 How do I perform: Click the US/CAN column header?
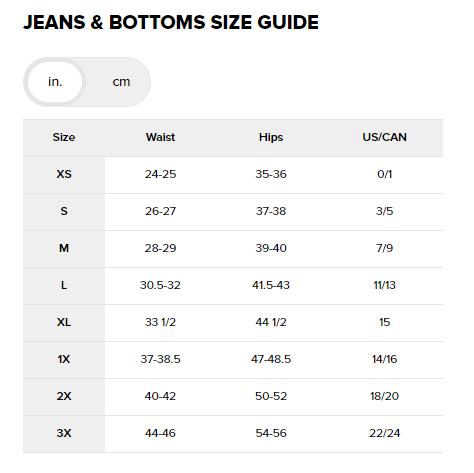point(385,137)
